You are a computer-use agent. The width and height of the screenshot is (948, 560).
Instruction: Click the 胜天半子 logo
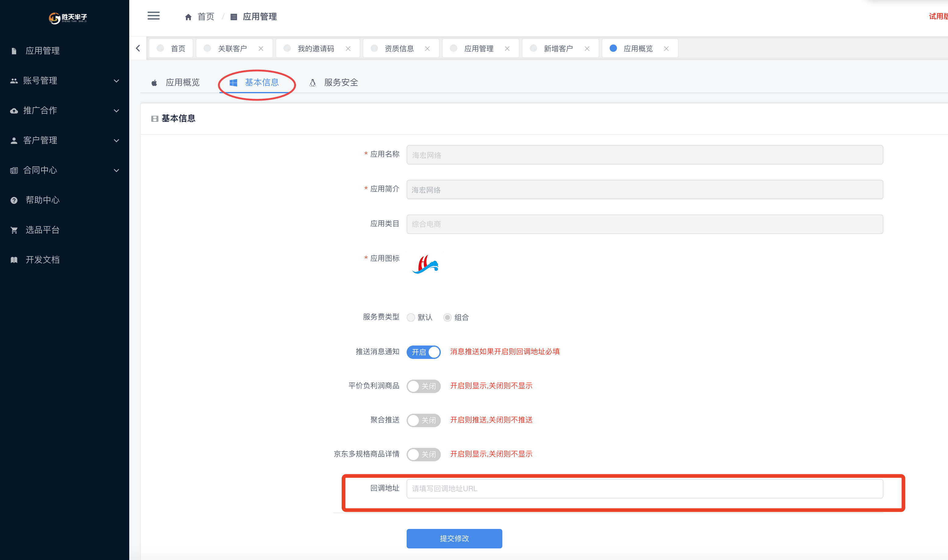(x=68, y=18)
